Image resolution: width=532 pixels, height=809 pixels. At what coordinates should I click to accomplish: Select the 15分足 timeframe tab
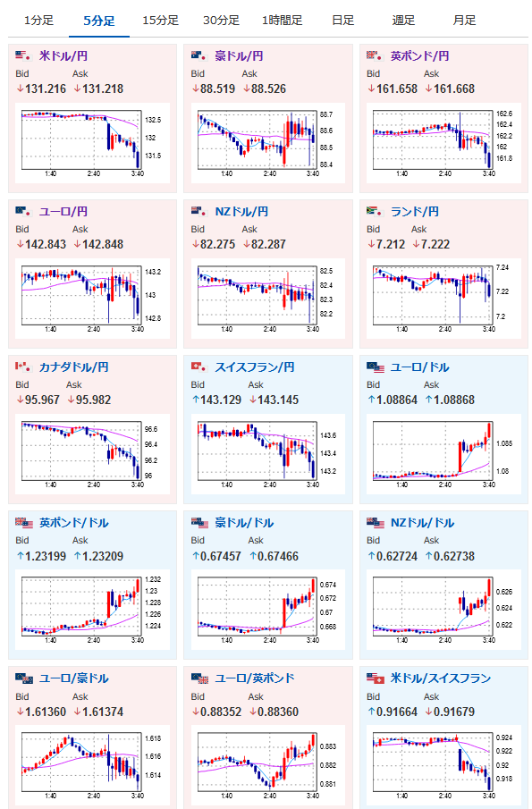160,21
